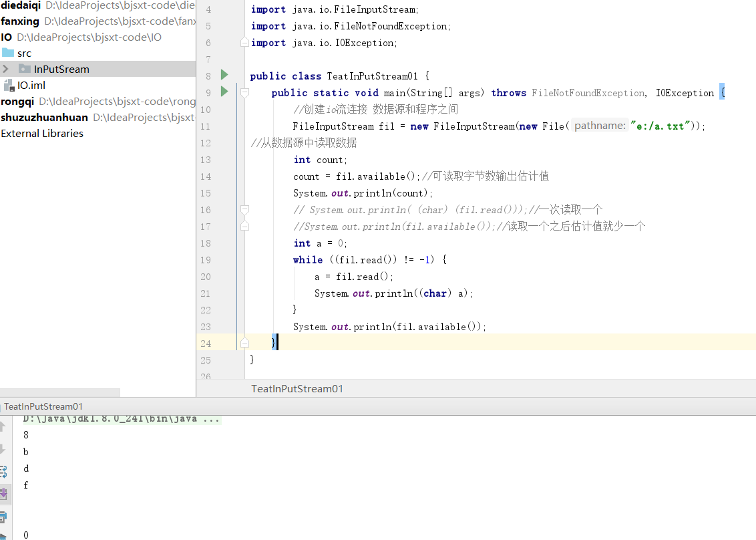Click the 'int count;' declaration line

click(x=320, y=160)
